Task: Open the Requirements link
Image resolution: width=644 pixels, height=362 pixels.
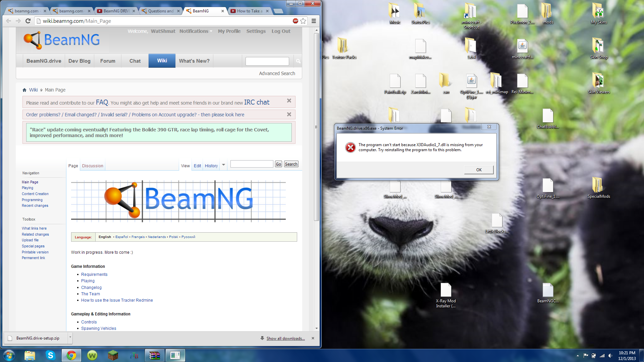Action: 94,275
